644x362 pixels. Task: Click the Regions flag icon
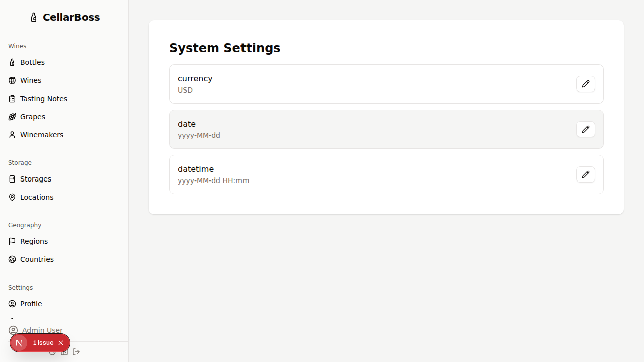12,241
